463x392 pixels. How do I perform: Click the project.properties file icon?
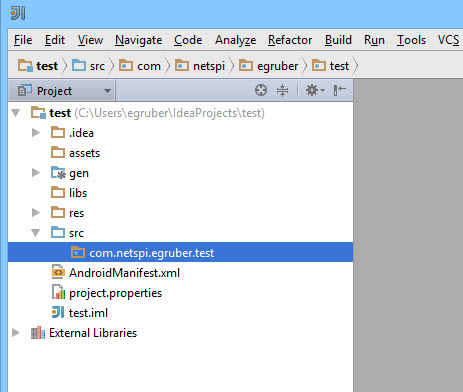pyautogui.click(x=58, y=293)
